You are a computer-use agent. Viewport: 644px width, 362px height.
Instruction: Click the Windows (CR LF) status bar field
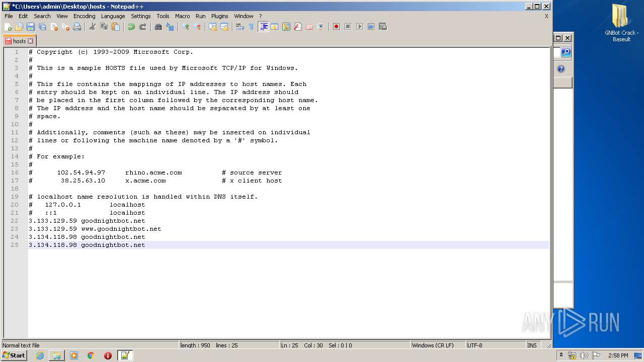[x=437, y=345]
